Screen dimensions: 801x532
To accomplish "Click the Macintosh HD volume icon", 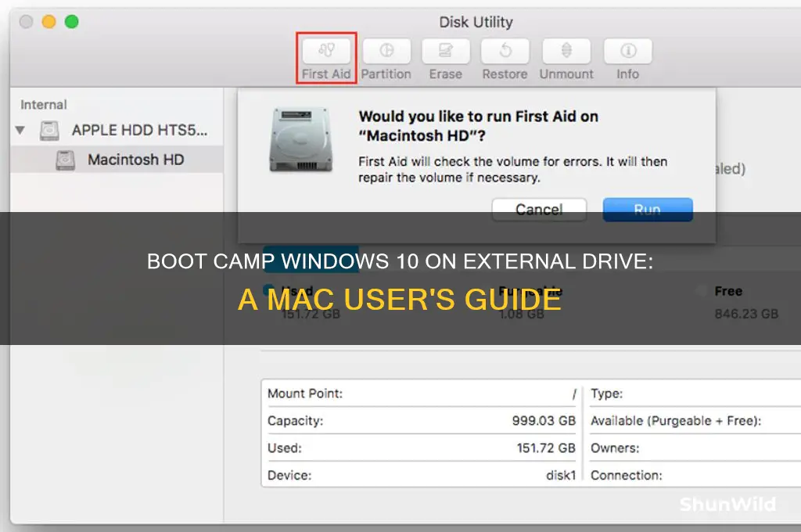I will [x=66, y=160].
